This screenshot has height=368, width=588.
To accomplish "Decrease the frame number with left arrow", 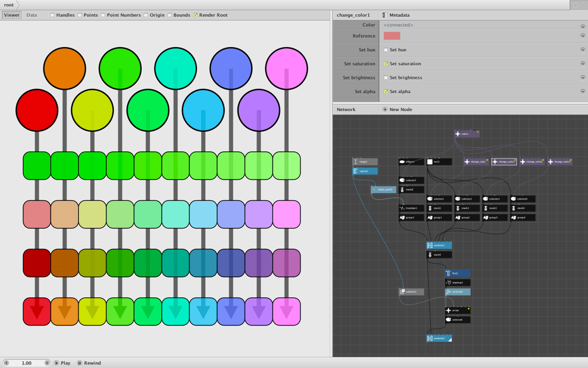I will (6, 363).
